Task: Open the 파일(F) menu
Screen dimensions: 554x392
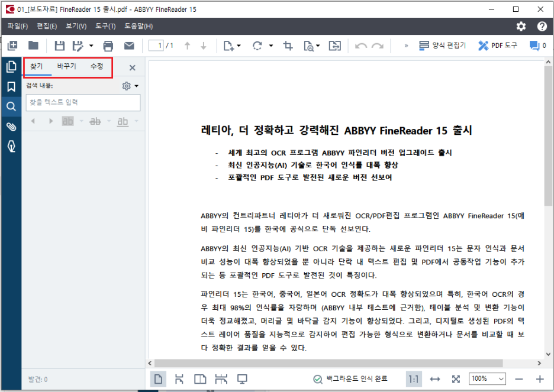Action: pyautogui.click(x=18, y=26)
